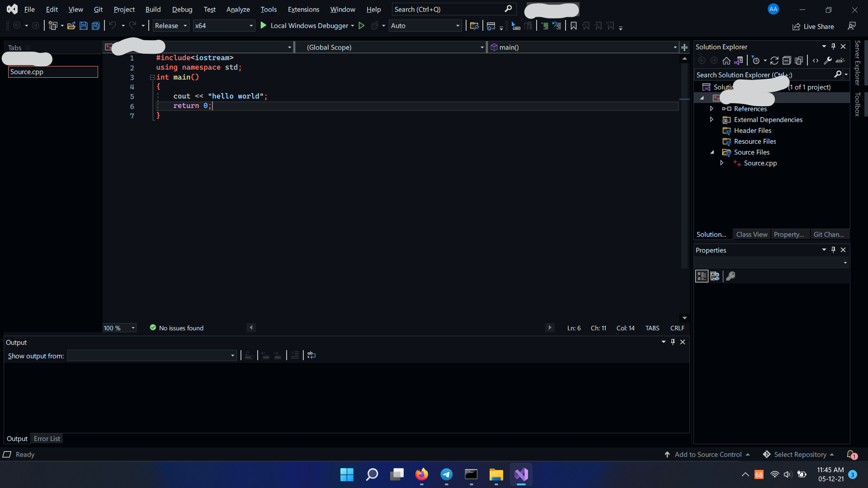Click Start Without Debugging outline arrow
868x488 pixels.
361,26
